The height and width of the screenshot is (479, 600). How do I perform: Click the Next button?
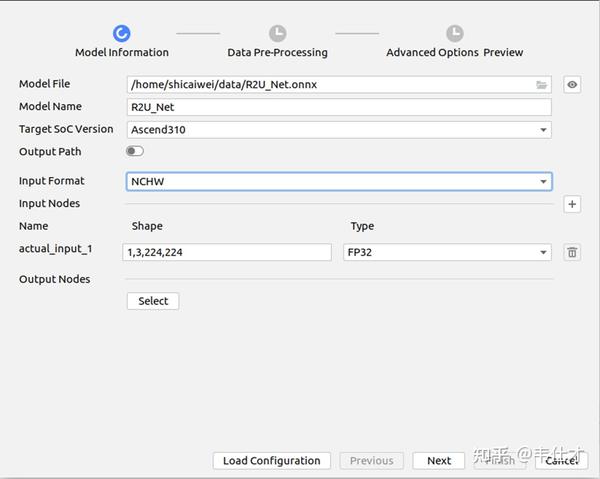click(439, 461)
